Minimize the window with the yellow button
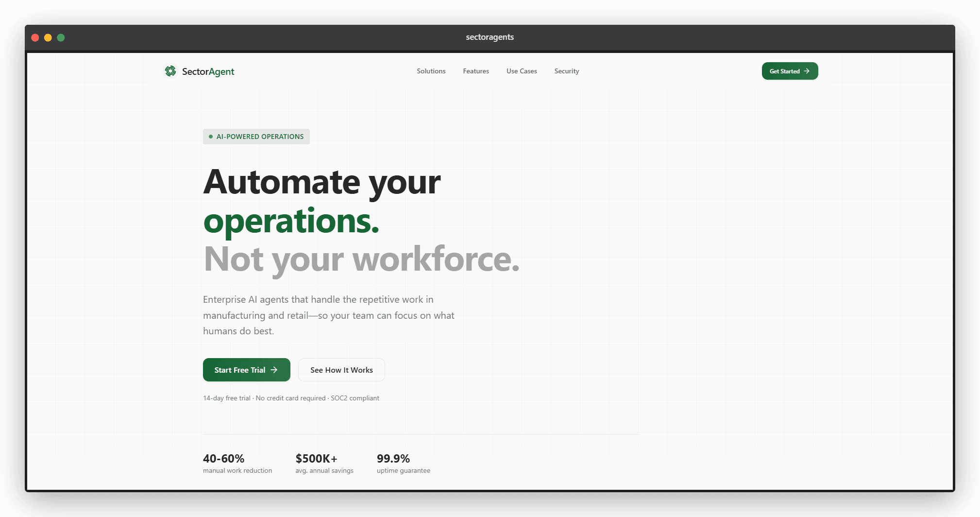The height and width of the screenshot is (517, 980). (48, 37)
